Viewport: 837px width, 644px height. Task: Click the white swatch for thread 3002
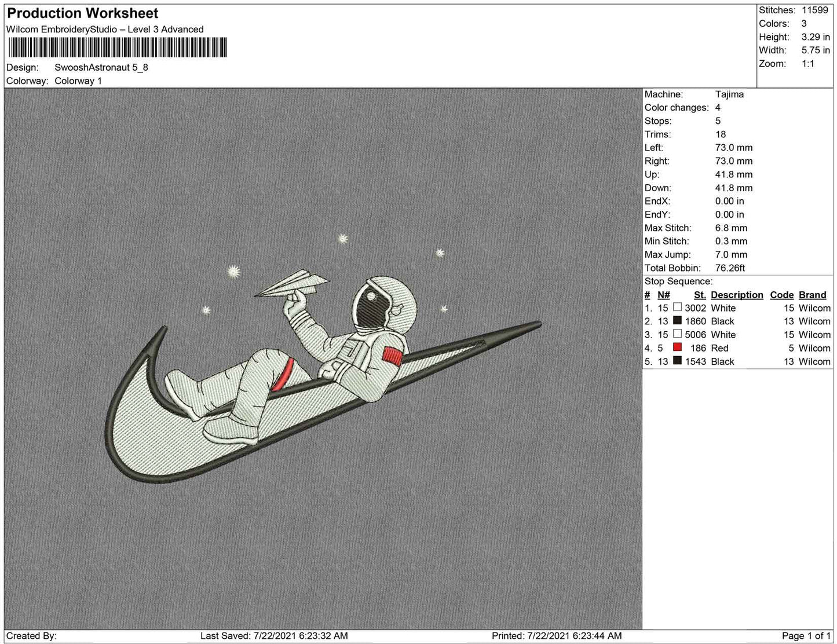pyautogui.click(x=677, y=308)
